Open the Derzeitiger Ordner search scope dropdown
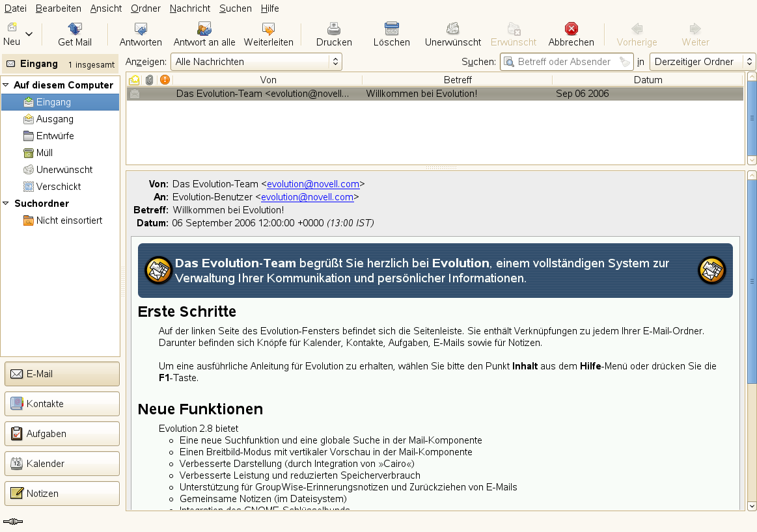Image resolution: width=757 pixels, height=532 pixels. 702,62
